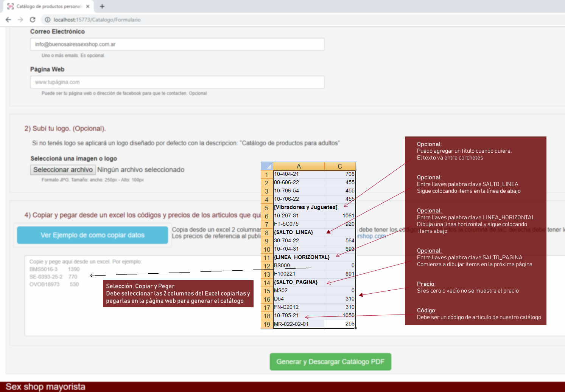Screen dimensions: 565x392
Task: Click cell with code 10-404-21
Action: (x=299, y=174)
